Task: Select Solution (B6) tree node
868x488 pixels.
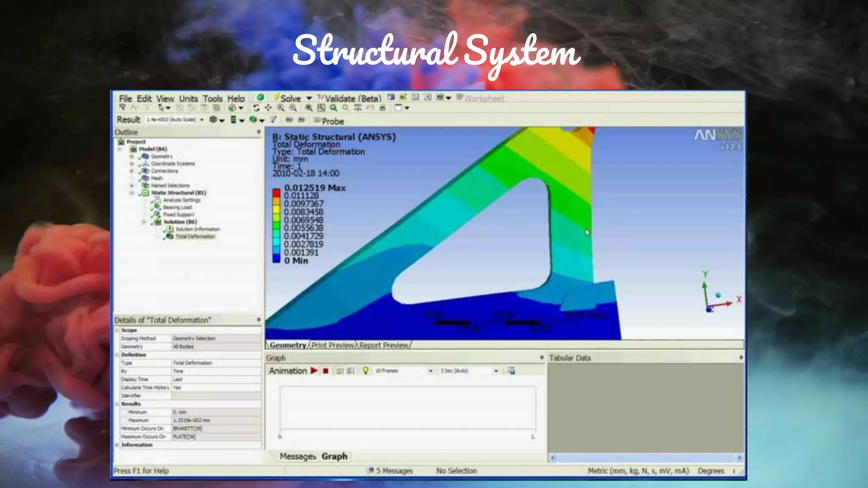Action: (180, 222)
